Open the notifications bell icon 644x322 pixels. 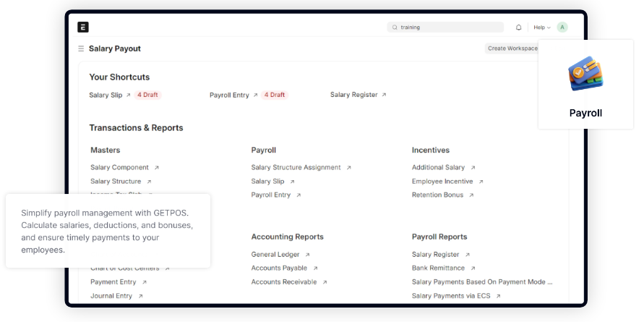[x=518, y=27]
